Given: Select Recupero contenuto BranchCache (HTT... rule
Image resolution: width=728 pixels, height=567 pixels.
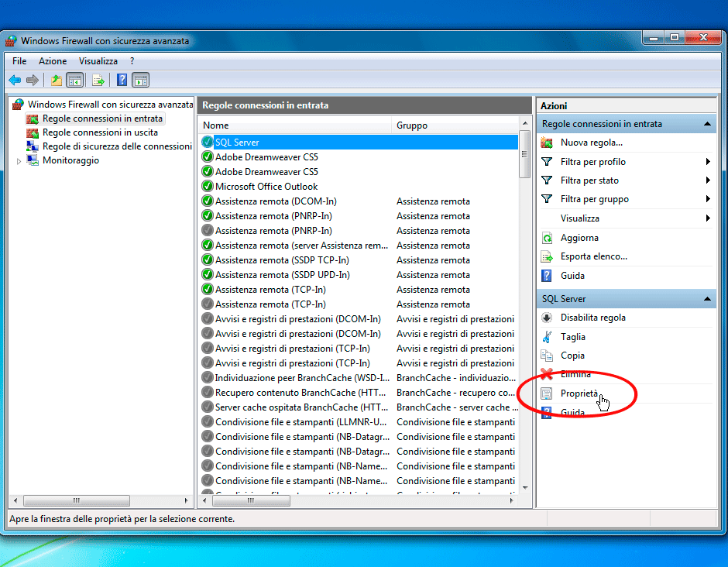Looking at the screenshot, I should click(300, 393).
